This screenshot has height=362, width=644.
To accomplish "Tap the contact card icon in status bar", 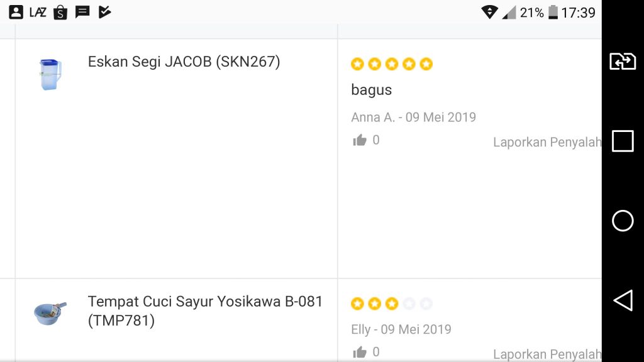I will [x=16, y=13].
